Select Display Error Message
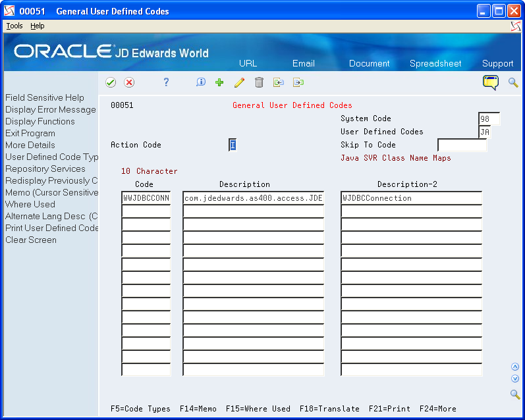The height and width of the screenshot is (420, 525). [x=51, y=110]
